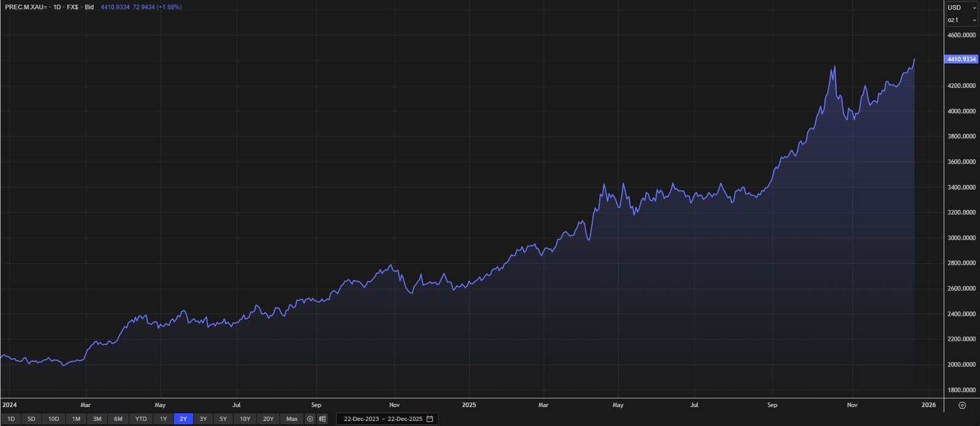
Task: Choose the 20Y time range
Action: (268, 419)
